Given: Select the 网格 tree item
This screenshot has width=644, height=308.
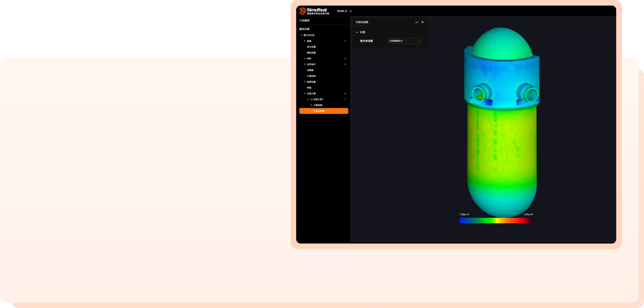Looking at the screenshot, I should tap(309, 88).
